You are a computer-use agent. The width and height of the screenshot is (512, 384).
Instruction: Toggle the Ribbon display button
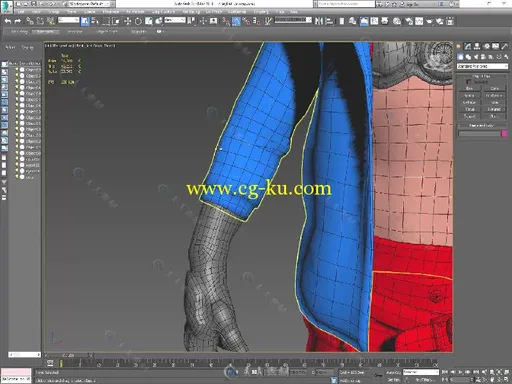point(364,21)
